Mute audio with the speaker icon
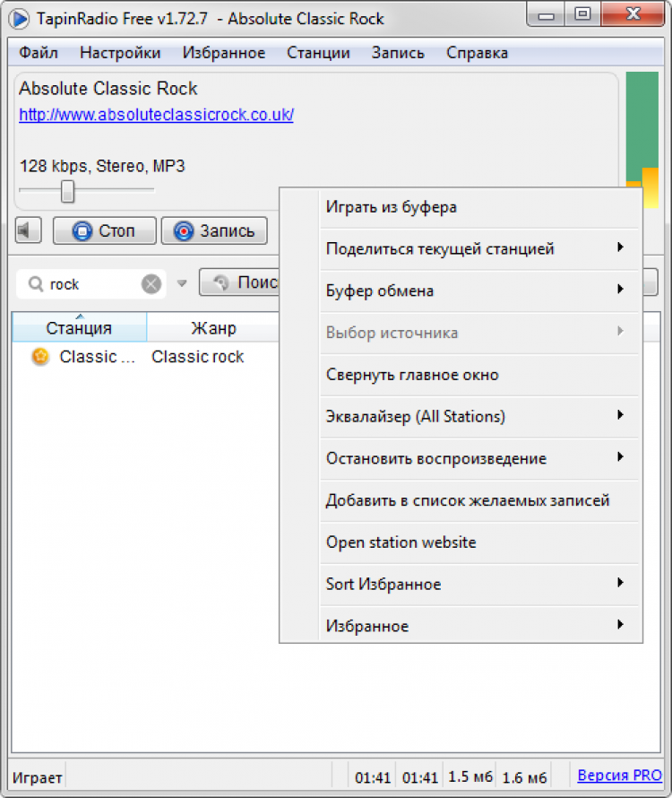The height and width of the screenshot is (798, 672). 28,231
